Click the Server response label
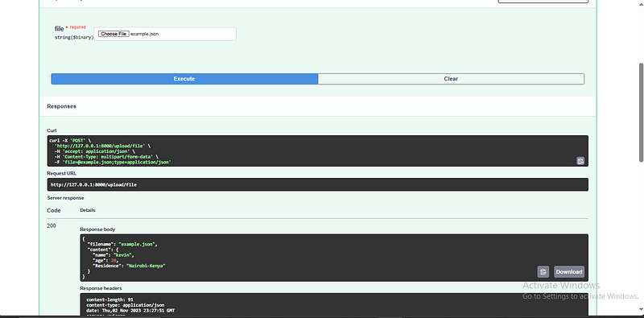644x318 pixels. coord(65,197)
